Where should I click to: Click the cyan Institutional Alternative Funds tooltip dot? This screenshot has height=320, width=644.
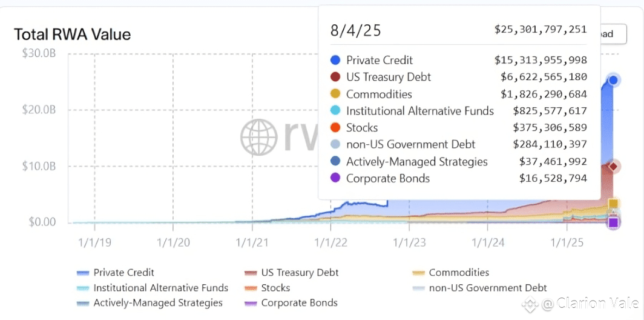pyautogui.click(x=335, y=111)
